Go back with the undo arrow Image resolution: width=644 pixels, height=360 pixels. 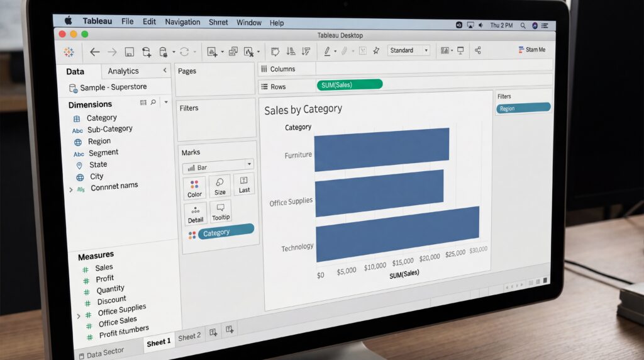(x=95, y=52)
